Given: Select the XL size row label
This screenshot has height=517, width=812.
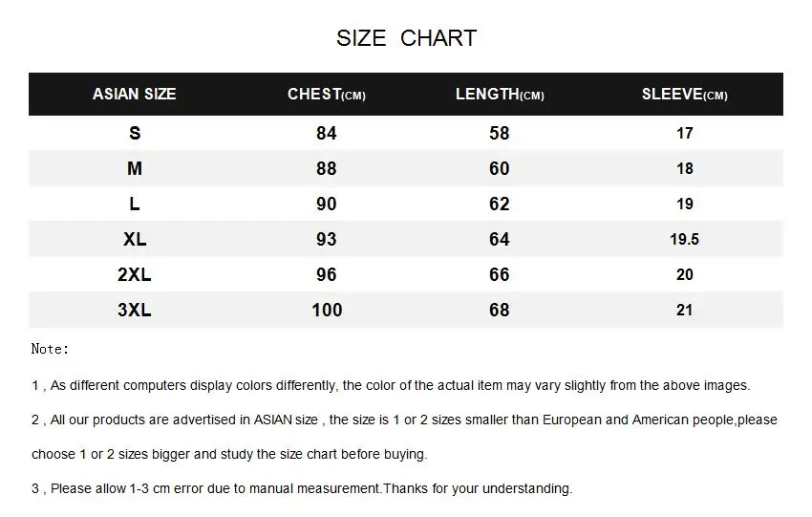Looking at the screenshot, I should tap(135, 239).
